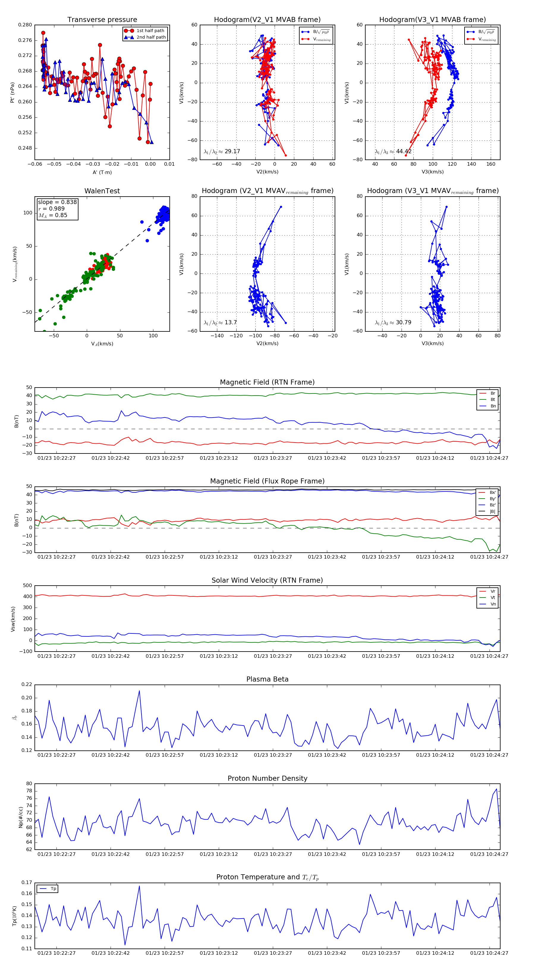
Task: Select the "Tp" legend entry
Action: pyautogui.click(x=48, y=889)
